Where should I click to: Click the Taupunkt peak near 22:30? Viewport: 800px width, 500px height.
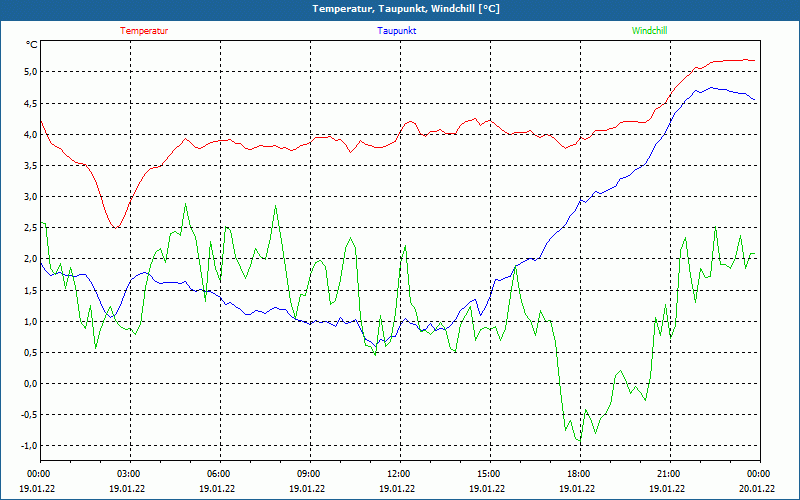(712, 88)
